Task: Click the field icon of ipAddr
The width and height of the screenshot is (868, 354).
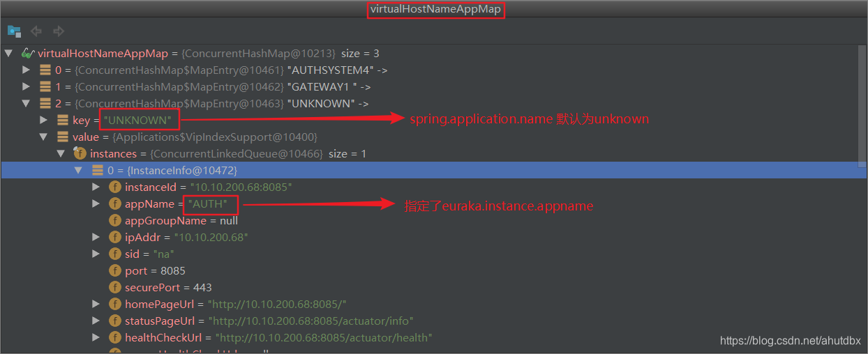Action: coord(114,237)
